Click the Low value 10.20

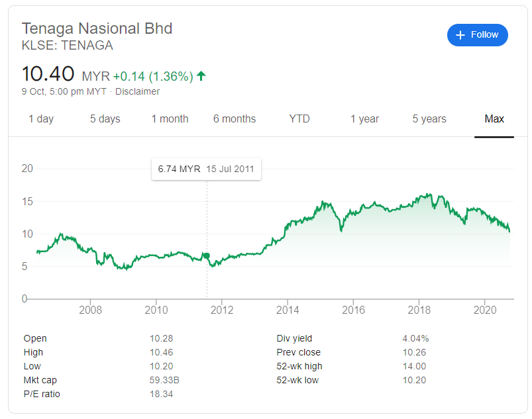click(x=162, y=366)
